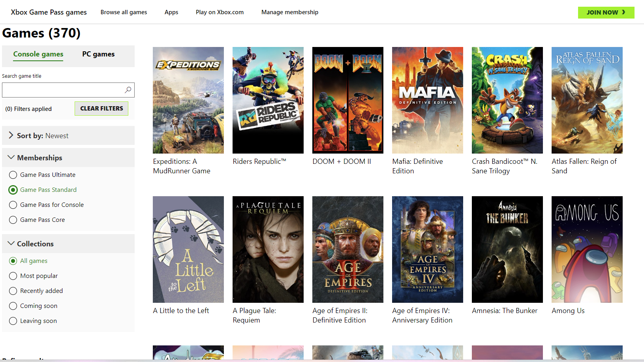Click '(0) Filters applied' text

click(28, 109)
